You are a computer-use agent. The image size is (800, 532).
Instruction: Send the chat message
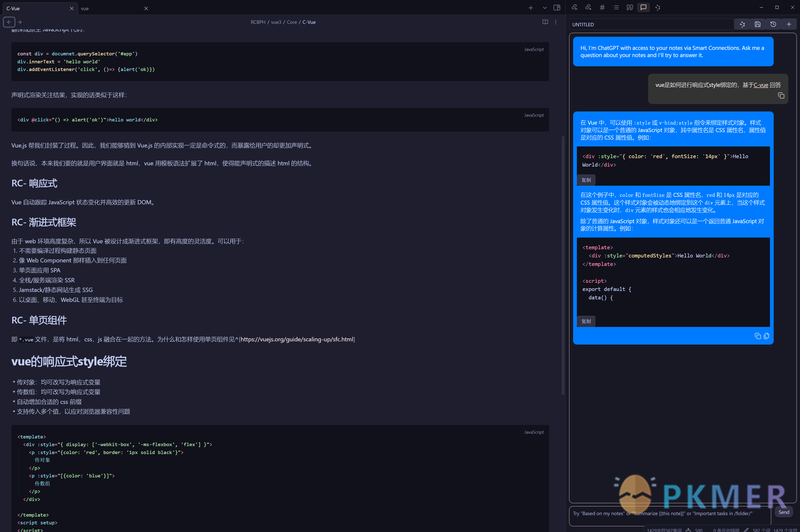point(784,512)
